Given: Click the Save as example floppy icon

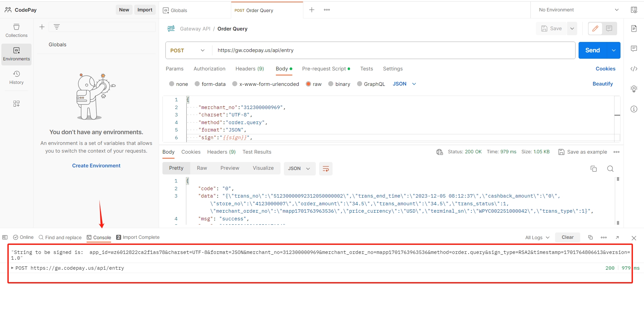Looking at the screenshot, I should point(561,152).
